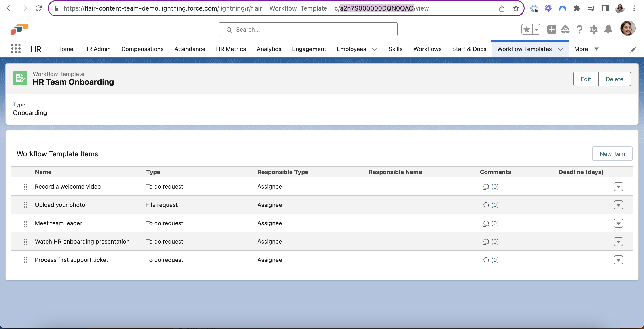Bookmark this page in the address bar

[516, 8]
